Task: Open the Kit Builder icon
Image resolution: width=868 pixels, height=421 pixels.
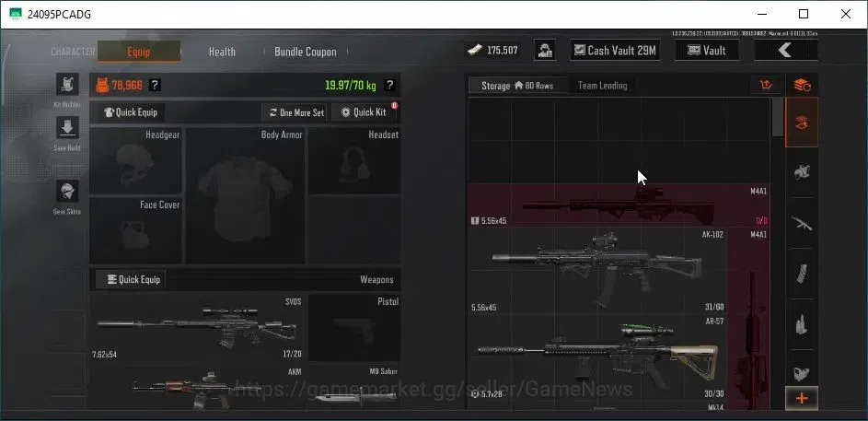Action: pos(67,84)
